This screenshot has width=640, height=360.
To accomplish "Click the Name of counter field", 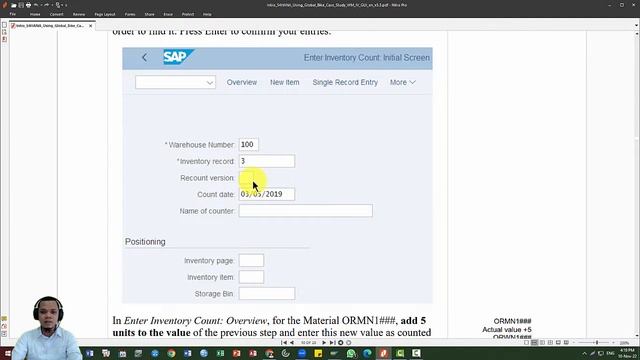I will [305, 211].
